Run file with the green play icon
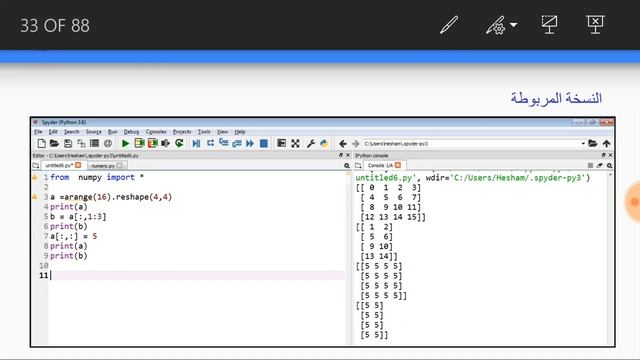This screenshot has width=640, height=360. pyautogui.click(x=125, y=143)
